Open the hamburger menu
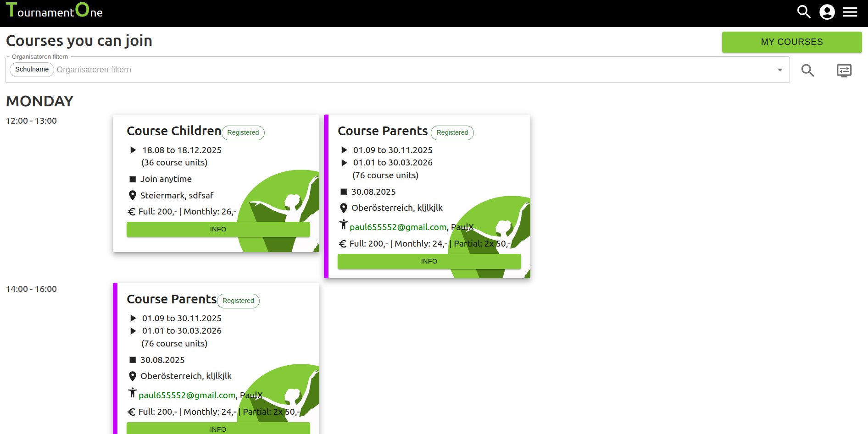Screen dimensions: 868x434 (x=850, y=12)
